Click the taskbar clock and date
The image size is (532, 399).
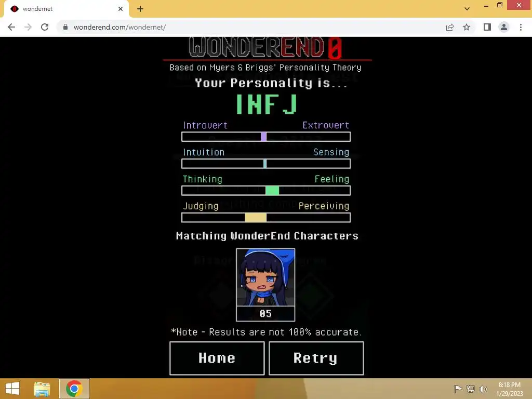510,389
